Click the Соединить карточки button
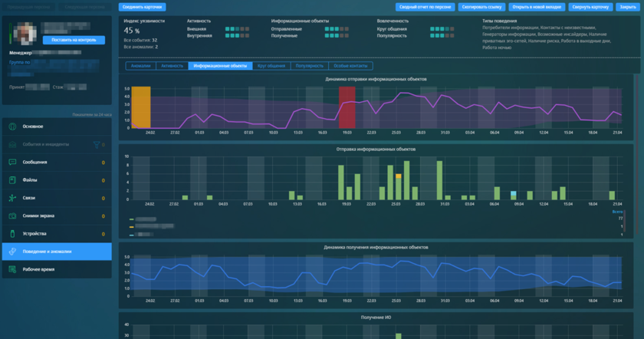This screenshot has height=339, width=644. (x=142, y=7)
